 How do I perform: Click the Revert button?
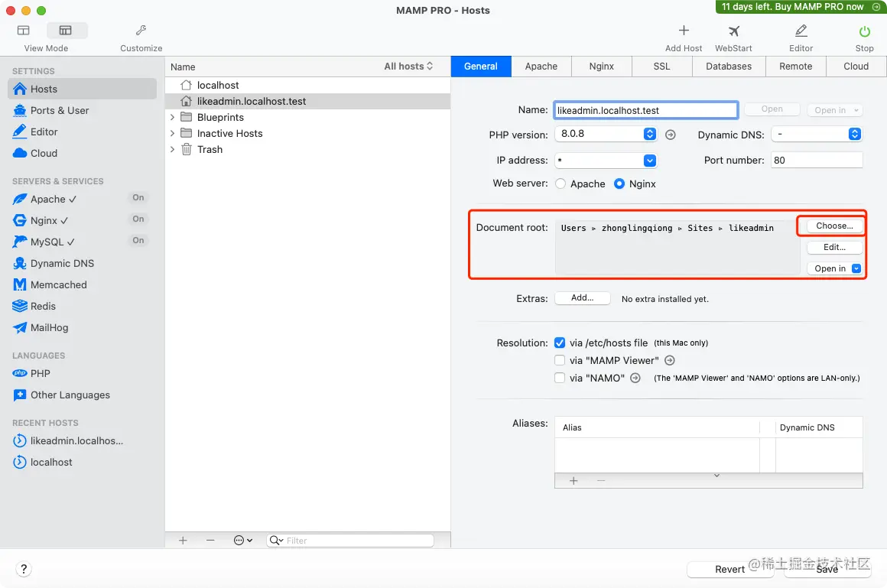click(729, 570)
